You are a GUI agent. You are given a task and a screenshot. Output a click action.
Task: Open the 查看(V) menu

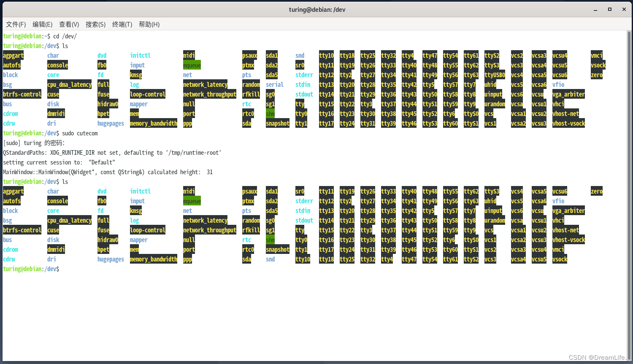coord(69,24)
